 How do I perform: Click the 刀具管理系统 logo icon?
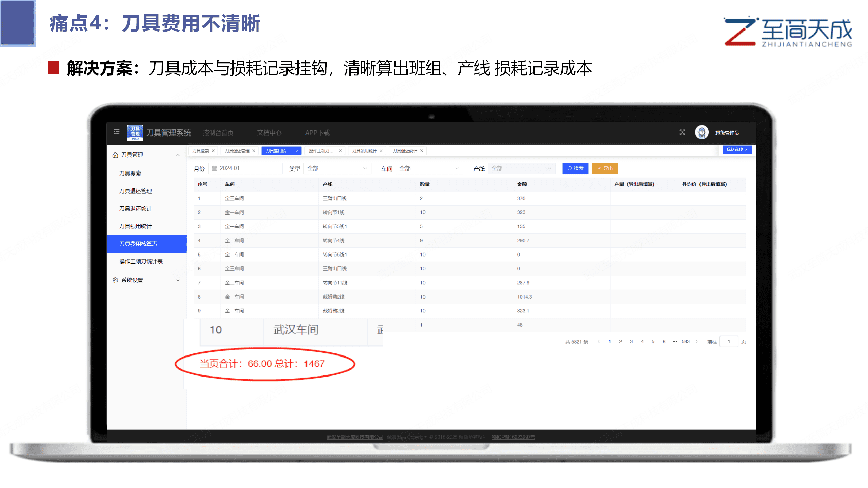(x=135, y=133)
